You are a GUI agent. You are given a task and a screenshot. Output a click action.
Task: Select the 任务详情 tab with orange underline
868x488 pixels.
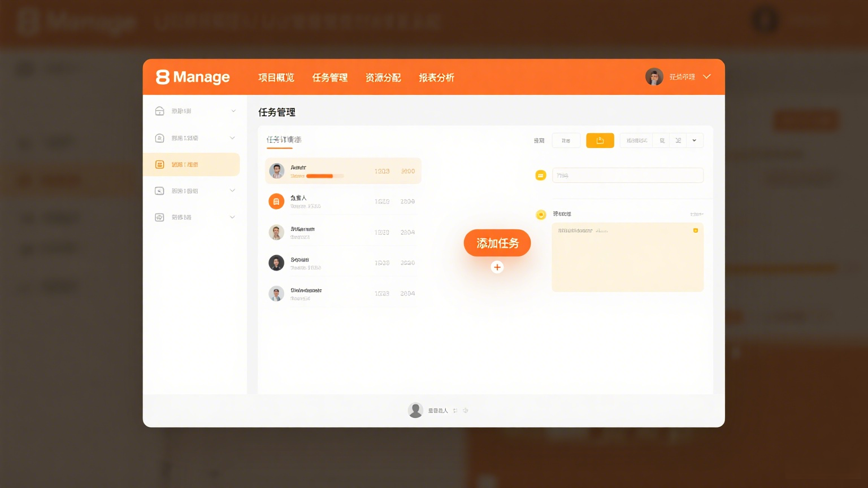(x=283, y=139)
